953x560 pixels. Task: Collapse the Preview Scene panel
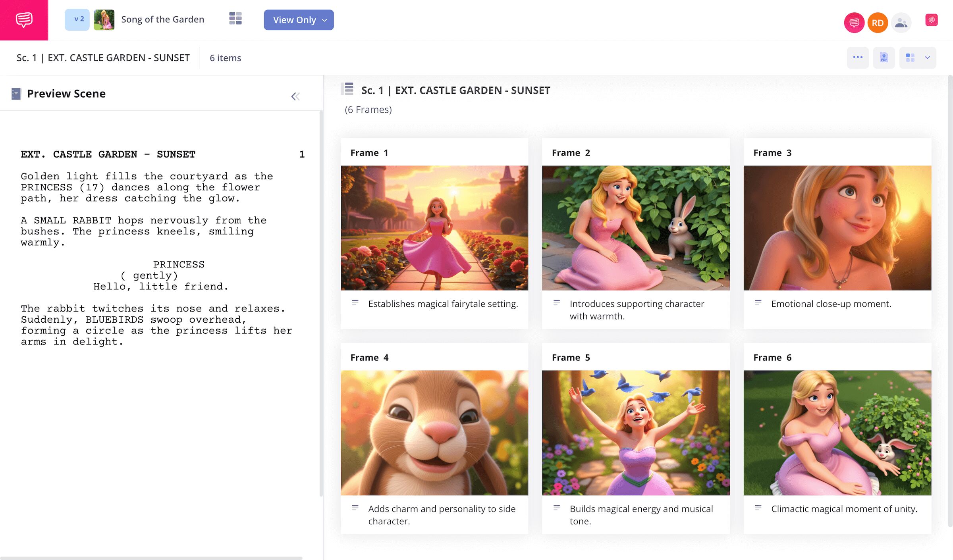pyautogui.click(x=295, y=96)
